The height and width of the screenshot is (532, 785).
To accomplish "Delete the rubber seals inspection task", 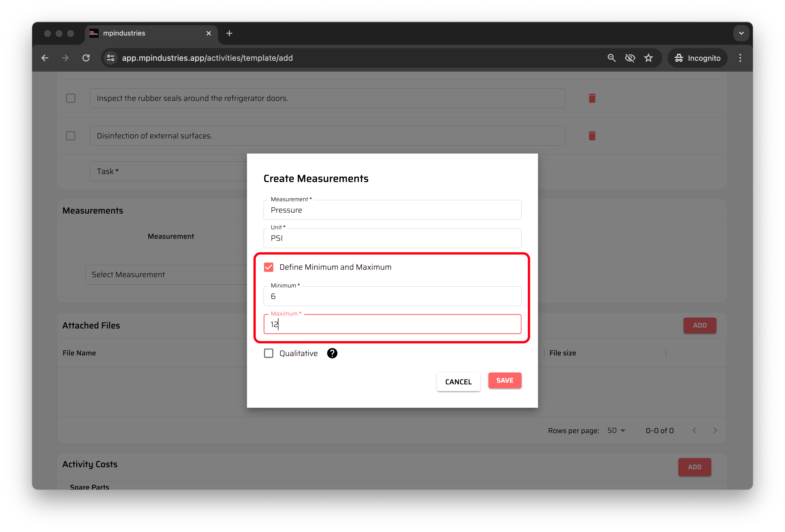I will point(592,98).
